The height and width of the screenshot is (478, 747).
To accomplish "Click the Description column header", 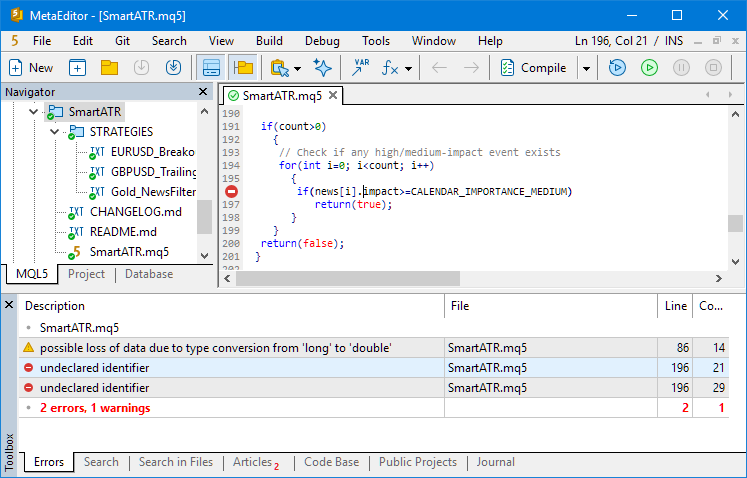I will 232,306.
